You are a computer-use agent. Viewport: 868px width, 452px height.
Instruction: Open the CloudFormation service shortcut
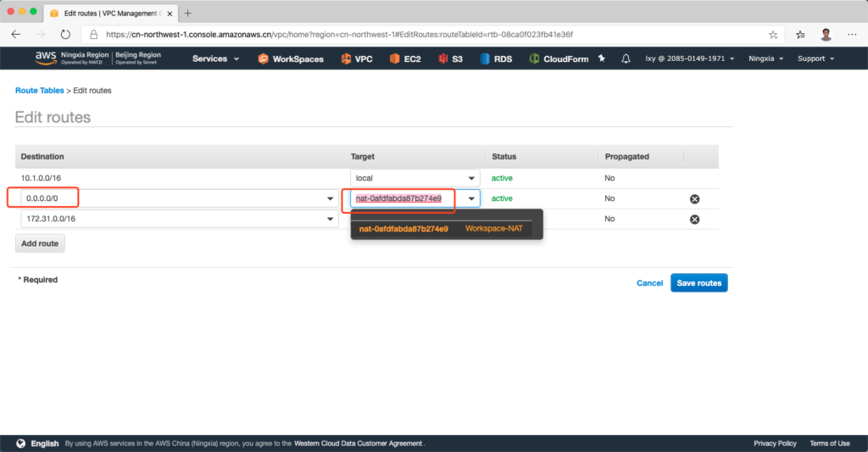tap(558, 59)
